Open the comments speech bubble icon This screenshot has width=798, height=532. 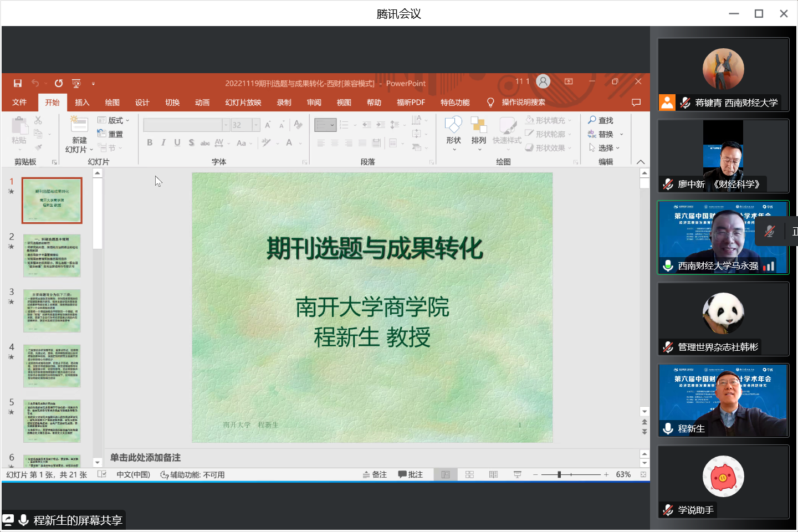(x=636, y=103)
